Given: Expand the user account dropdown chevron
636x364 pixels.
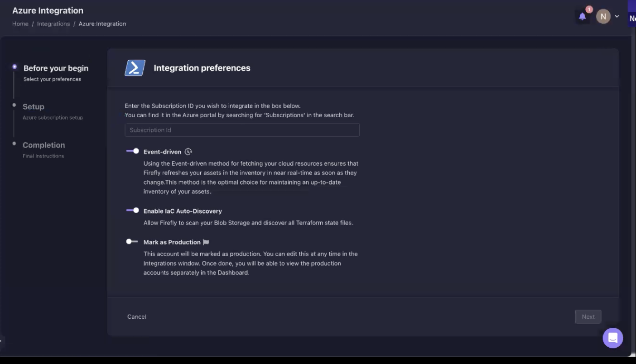Looking at the screenshot, I should point(617,16).
